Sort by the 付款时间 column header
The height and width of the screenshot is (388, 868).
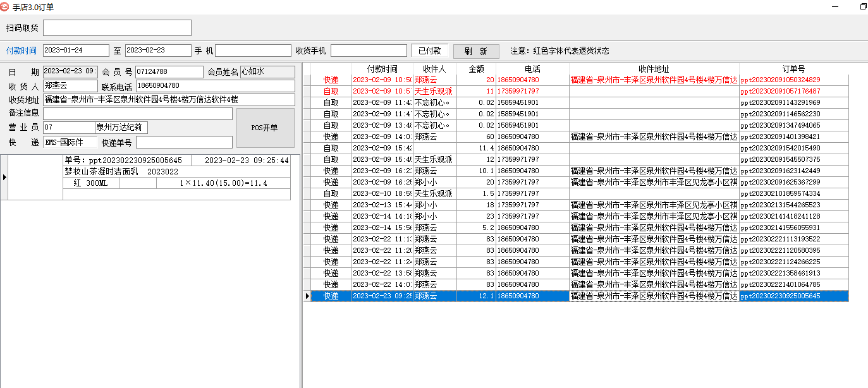[x=382, y=69]
